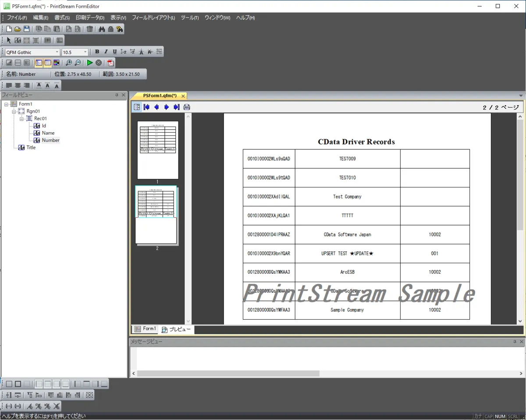526x420 pixels.
Task: Export the form using the PDF icon
Action: (110, 63)
